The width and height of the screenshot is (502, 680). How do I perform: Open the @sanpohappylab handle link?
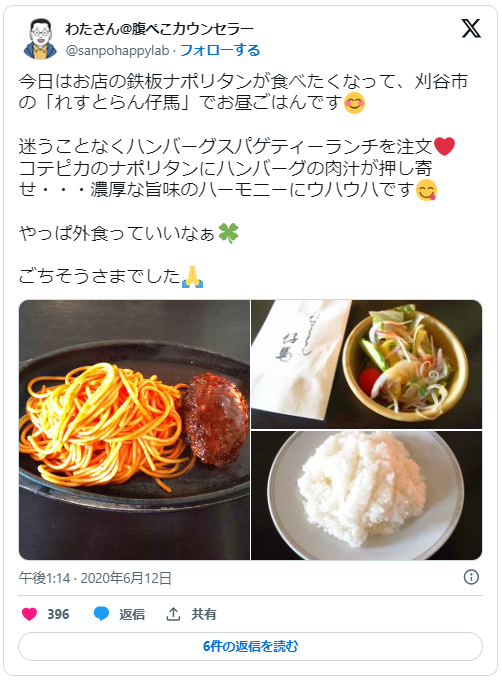pos(117,51)
